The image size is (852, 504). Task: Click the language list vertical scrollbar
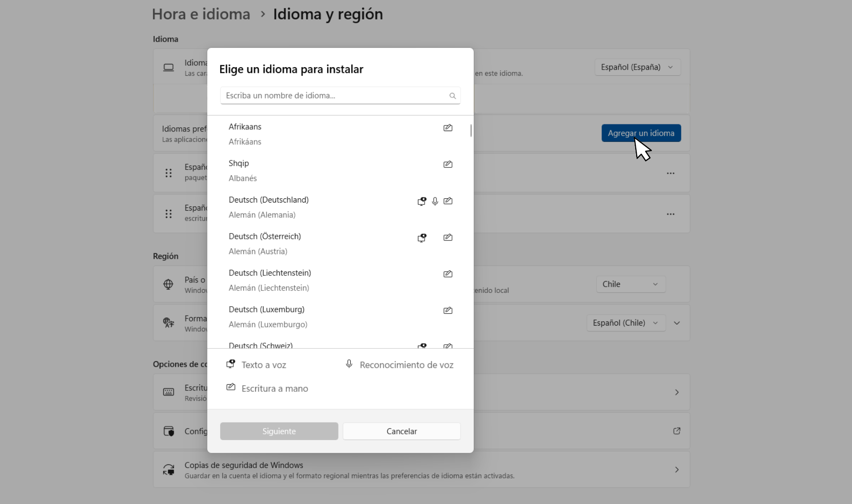click(471, 131)
